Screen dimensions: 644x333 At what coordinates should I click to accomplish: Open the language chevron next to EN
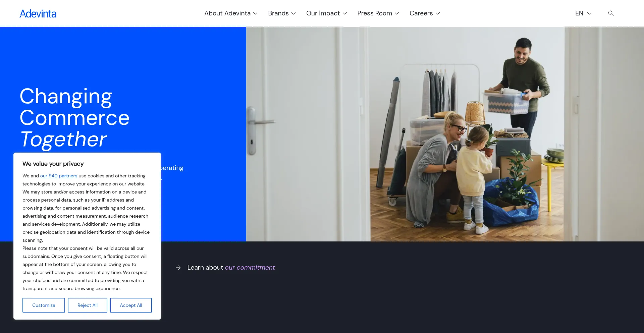coord(589,13)
